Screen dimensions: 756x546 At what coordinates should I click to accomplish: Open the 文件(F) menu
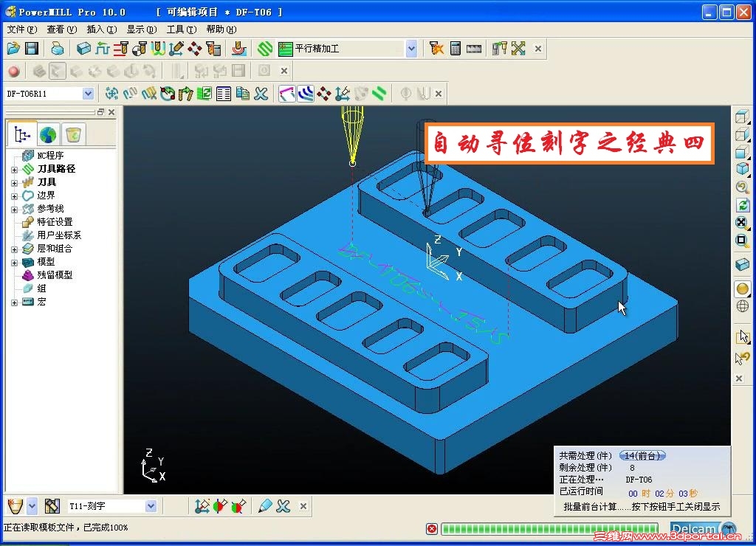tap(21, 30)
